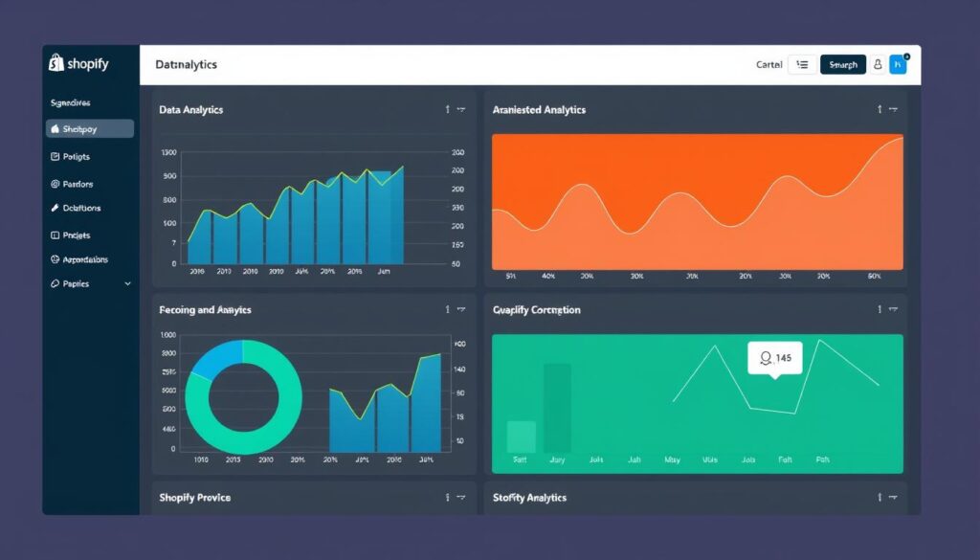Open the user profile icon in header
The height and width of the screenshot is (560, 980).
tap(878, 65)
